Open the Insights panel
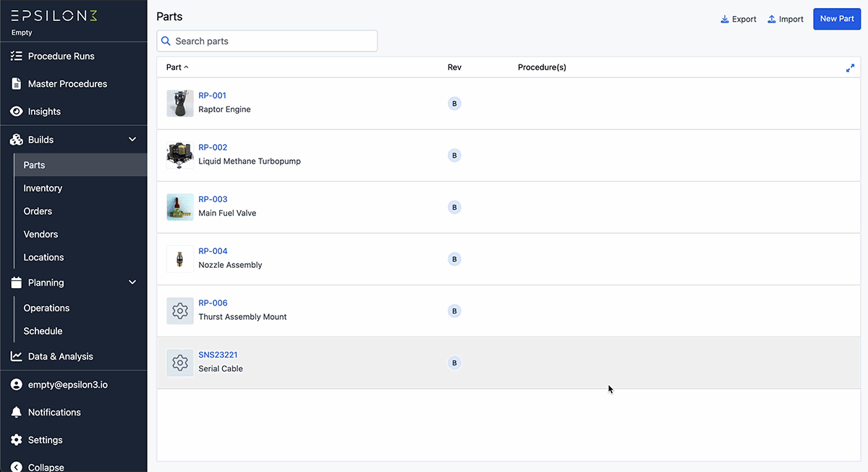The image size is (868, 472). (x=15, y=111)
